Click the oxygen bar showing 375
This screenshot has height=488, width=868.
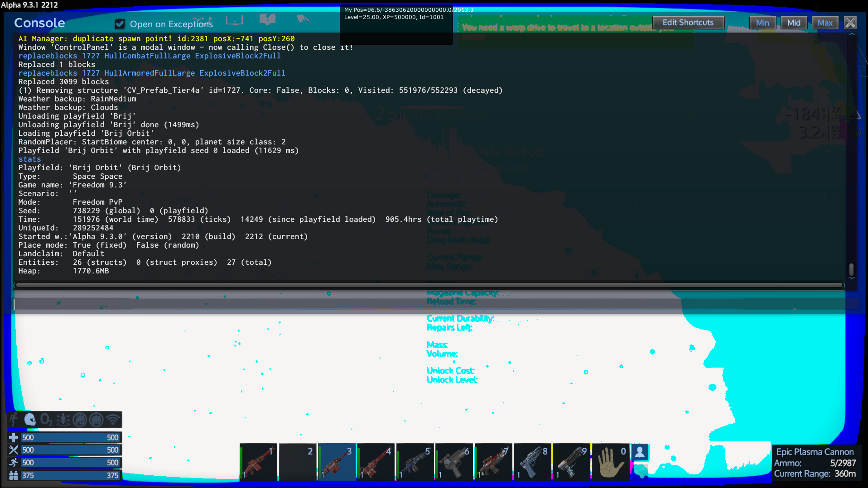coord(70,475)
